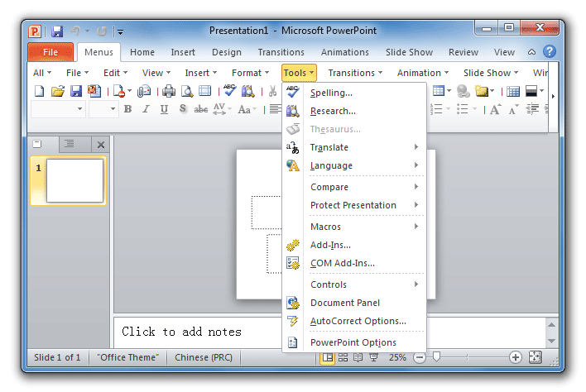Select Normal view icon in status bar
586x392 pixels.
tap(328, 357)
